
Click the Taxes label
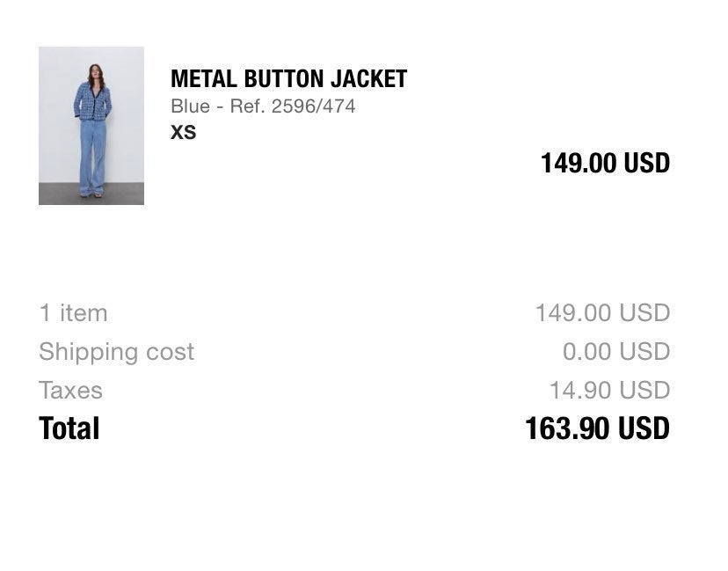tap(70, 391)
